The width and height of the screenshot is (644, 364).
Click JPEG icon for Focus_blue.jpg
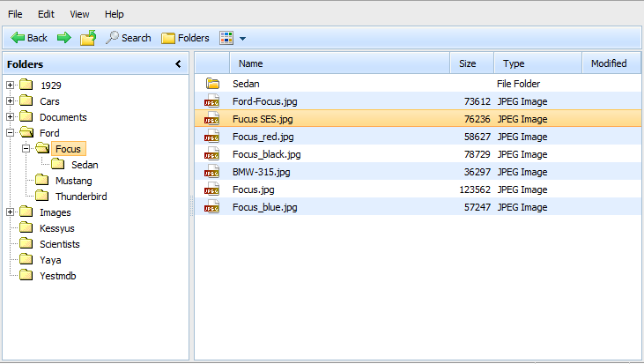[x=212, y=206]
